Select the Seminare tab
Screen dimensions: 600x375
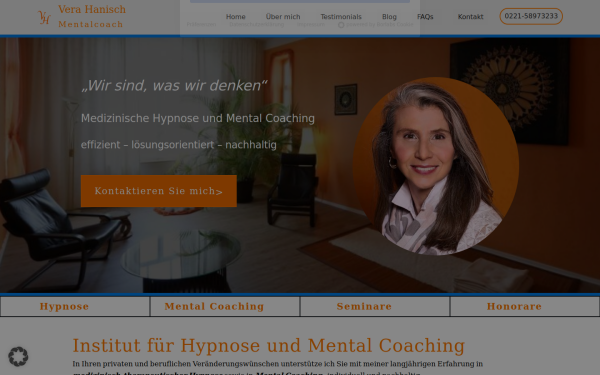point(375,307)
